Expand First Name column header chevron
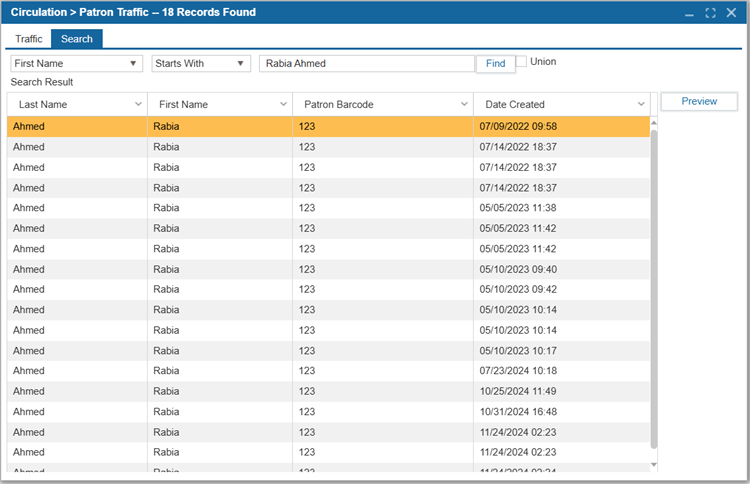This screenshot has height=484, width=750. coord(283,104)
